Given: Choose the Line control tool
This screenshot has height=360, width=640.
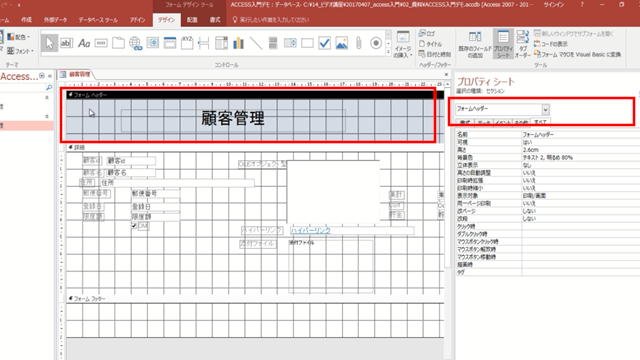Looking at the screenshot, I should pos(256,43).
